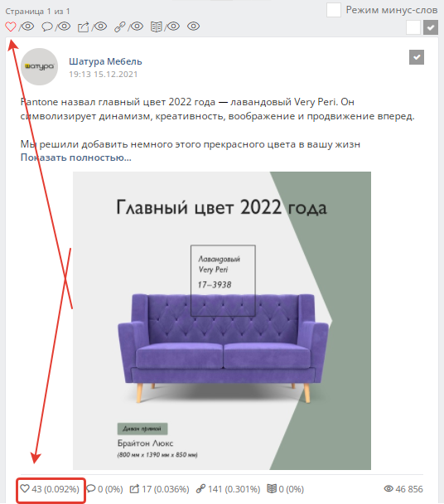Sort by reads per view book icon
This screenshot has height=504, width=444.
pos(165,27)
